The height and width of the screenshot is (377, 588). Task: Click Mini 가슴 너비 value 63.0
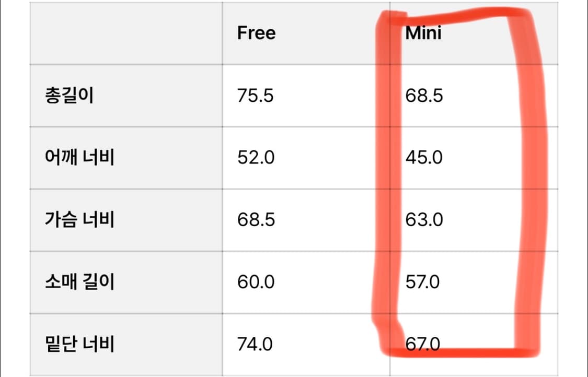pyautogui.click(x=424, y=219)
